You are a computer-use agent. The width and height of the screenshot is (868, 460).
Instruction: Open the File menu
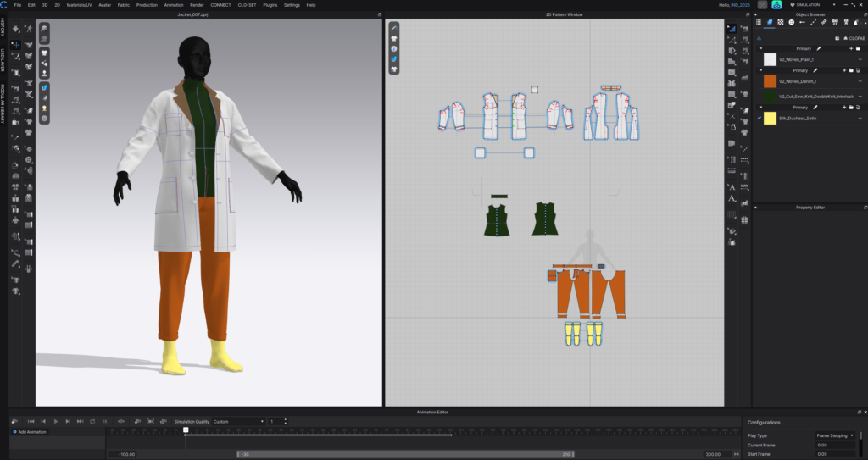18,5
